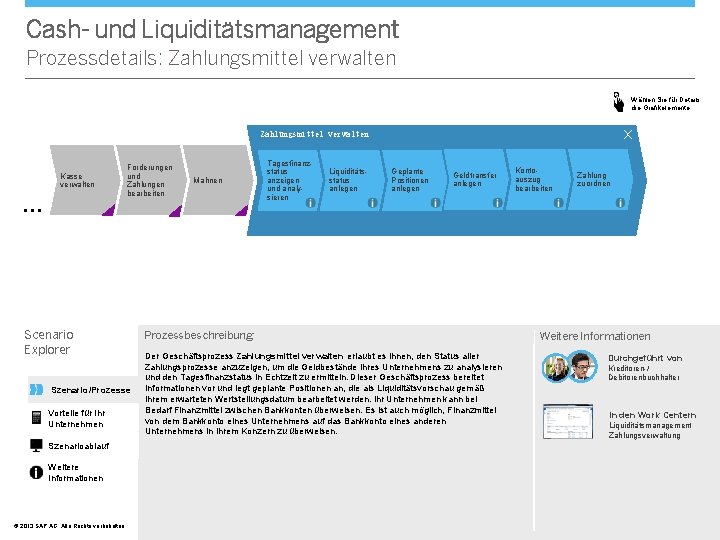Image resolution: width=720 pixels, height=540 pixels.
Task: Close the Zahlungsmittel verwalten panel
Action: pyautogui.click(x=628, y=135)
